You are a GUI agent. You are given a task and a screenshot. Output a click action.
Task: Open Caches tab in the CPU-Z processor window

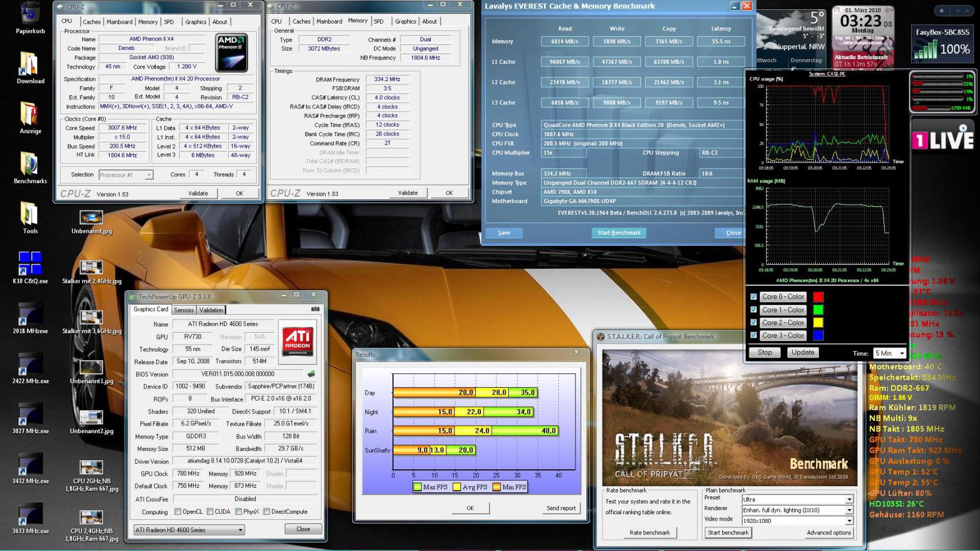(x=91, y=22)
